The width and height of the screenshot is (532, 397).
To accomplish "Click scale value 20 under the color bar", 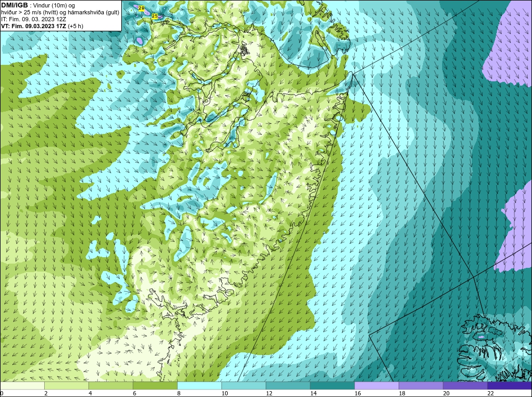I will point(446,393).
